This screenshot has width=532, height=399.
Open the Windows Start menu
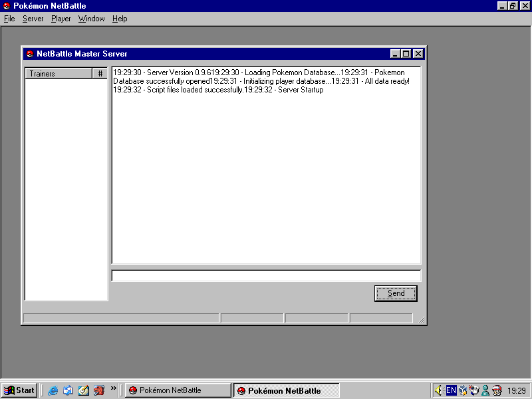coord(19,390)
